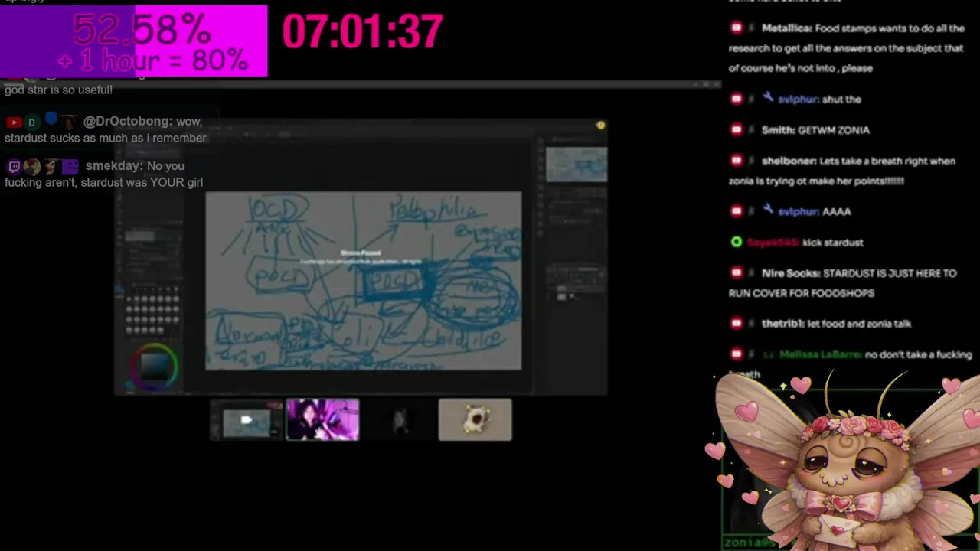Click the 'Stream Paused' message on canvas
980x551 pixels.
point(361,253)
